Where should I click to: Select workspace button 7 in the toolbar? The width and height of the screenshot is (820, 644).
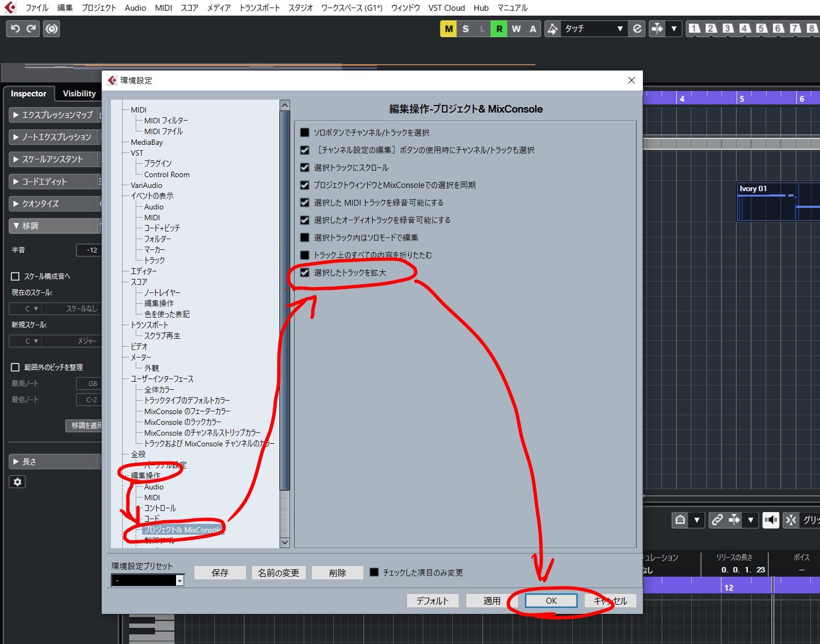point(795,29)
